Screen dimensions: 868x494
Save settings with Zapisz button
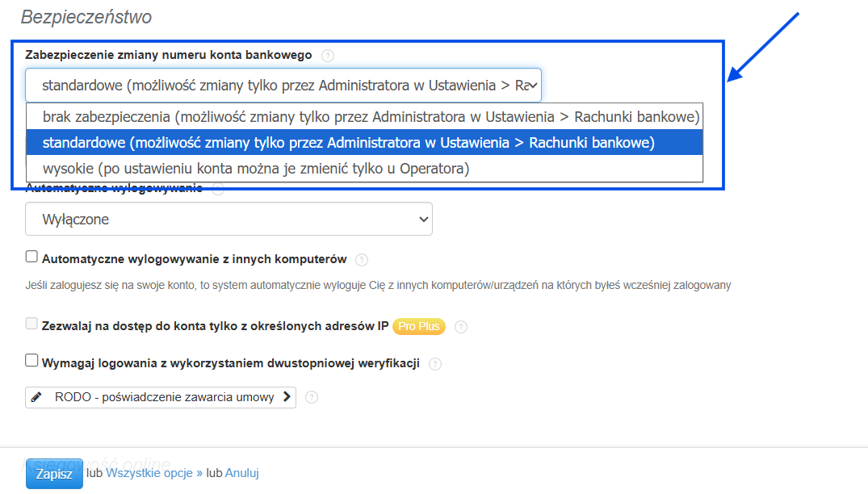(x=54, y=474)
